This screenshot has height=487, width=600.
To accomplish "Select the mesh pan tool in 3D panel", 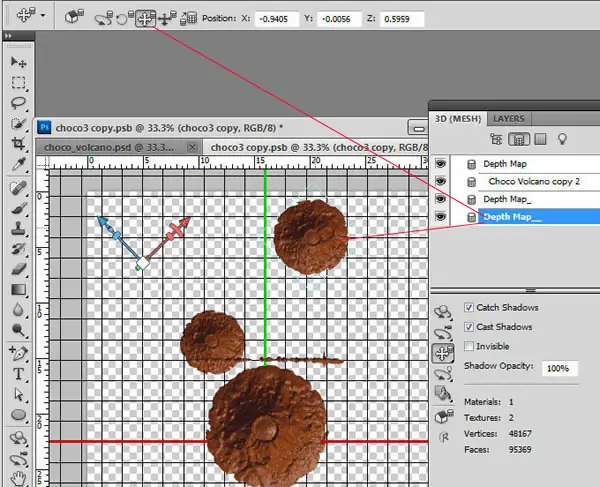I will pyautogui.click(x=443, y=353).
